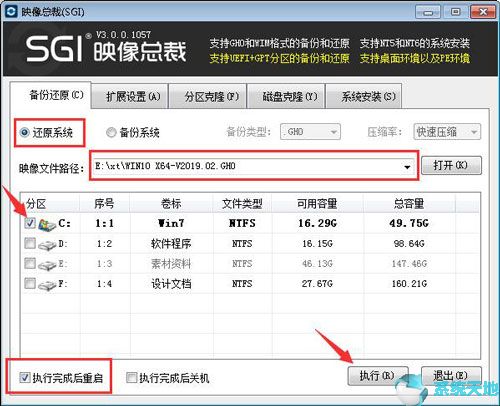500x406 pixels.
Task: Switch to 备份还原(C) tab
Action: (50, 95)
